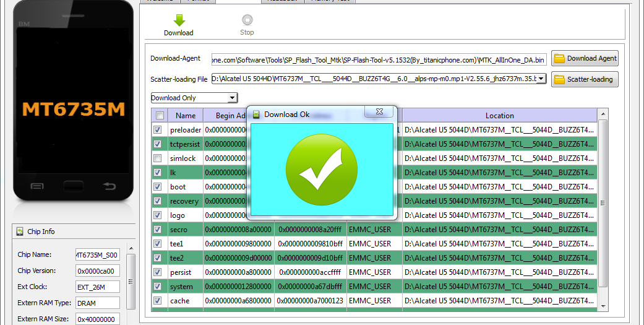644x325 pixels.
Task: Close the Download Ok dialog
Action: tap(379, 112)
